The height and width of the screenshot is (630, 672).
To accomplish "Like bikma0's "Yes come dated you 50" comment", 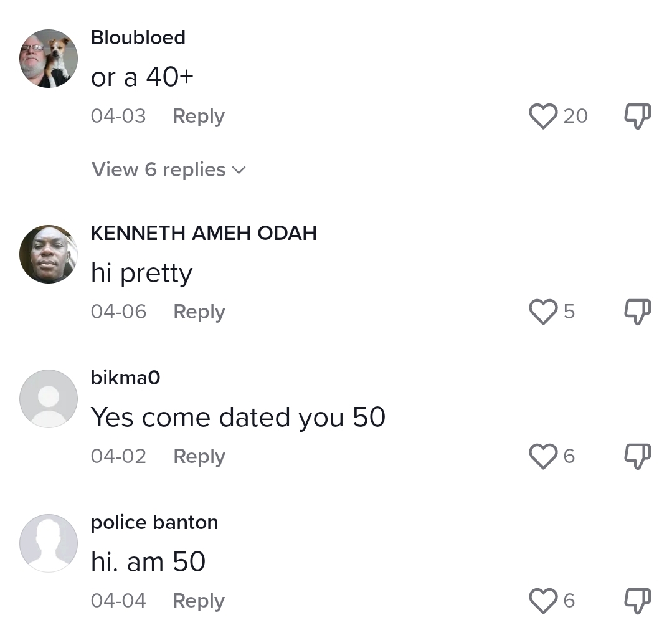I will (542, 457).
